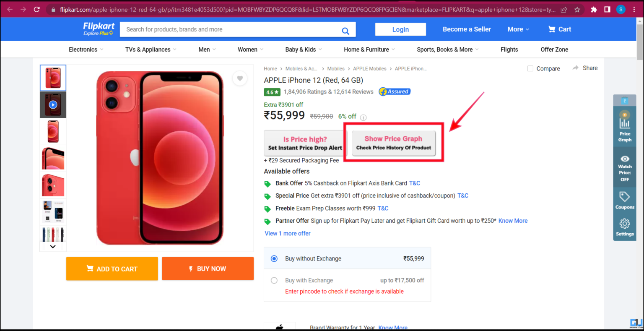Open the Offer Zone tab
This screenshot has width=644, height=331.
(x=554, y=49)
